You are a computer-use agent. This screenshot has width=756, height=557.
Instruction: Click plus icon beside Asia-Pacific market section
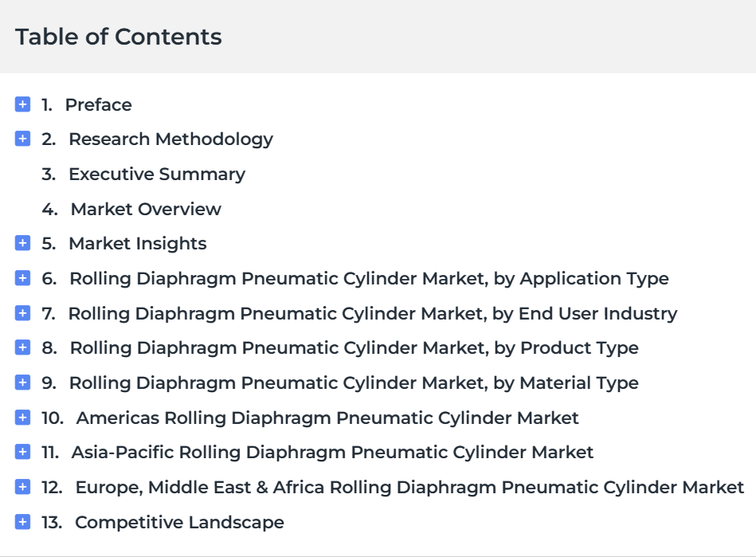[x=22, y=453]
